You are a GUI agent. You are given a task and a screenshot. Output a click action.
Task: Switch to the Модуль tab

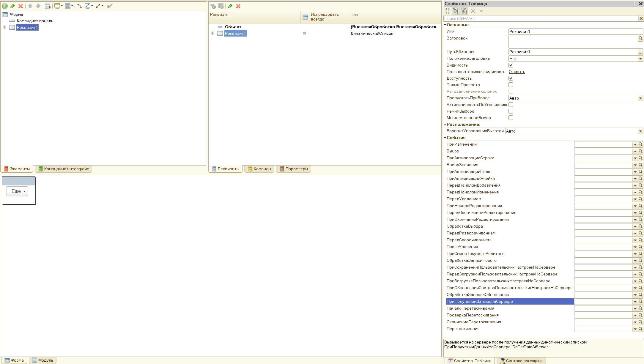point(43,360)
